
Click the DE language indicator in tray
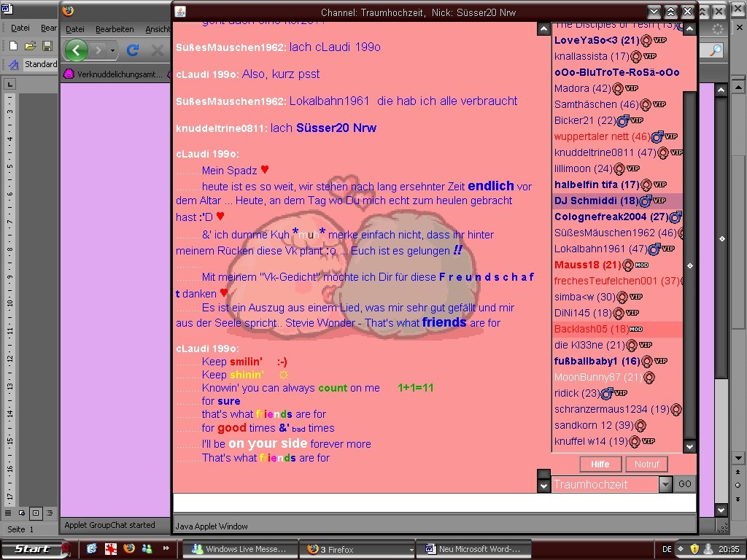click(667, 549)
